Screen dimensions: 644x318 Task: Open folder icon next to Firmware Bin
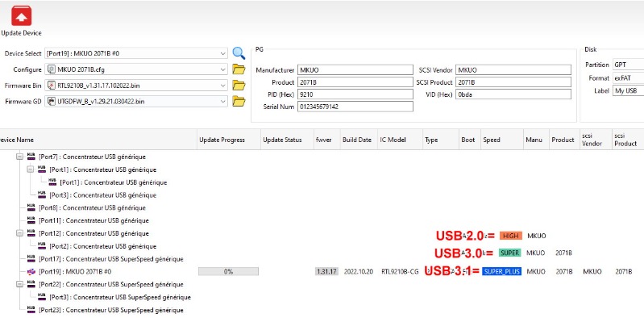(239, 86)
